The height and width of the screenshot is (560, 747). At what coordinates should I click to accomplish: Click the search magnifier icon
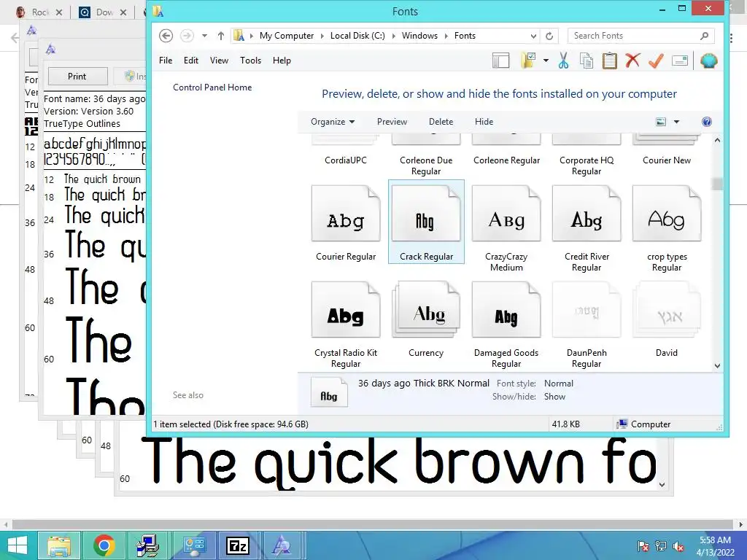tap(705, 36)
